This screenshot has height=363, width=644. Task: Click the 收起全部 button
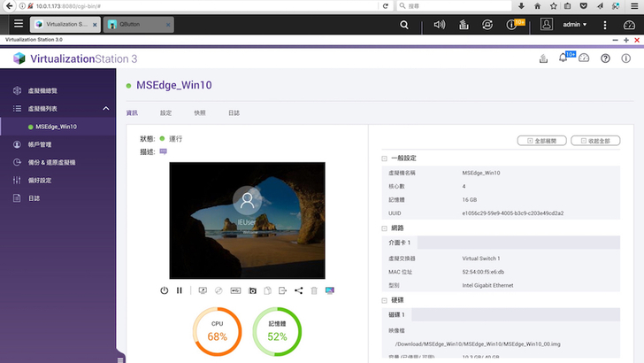[x=595, y=141]
